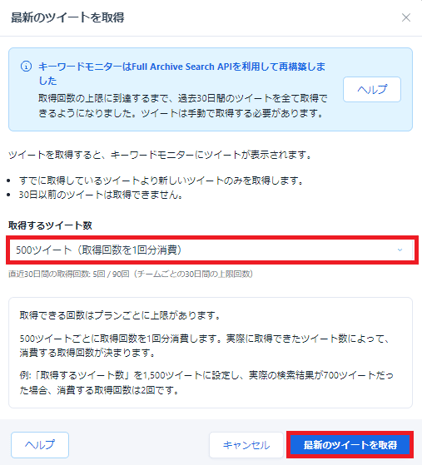The image size is (422, 465).
Task: Click paragraph 500ツイートごとに取得回数を1回分消費します
Action: pos(204,346)
